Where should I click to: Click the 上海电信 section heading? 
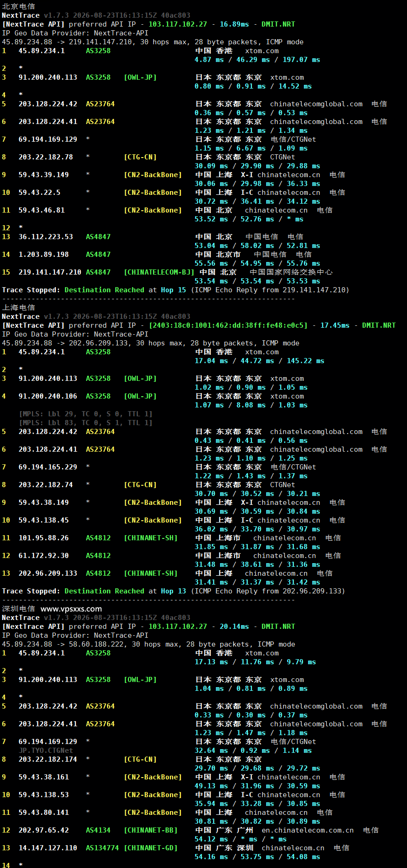tap(19, 308)
